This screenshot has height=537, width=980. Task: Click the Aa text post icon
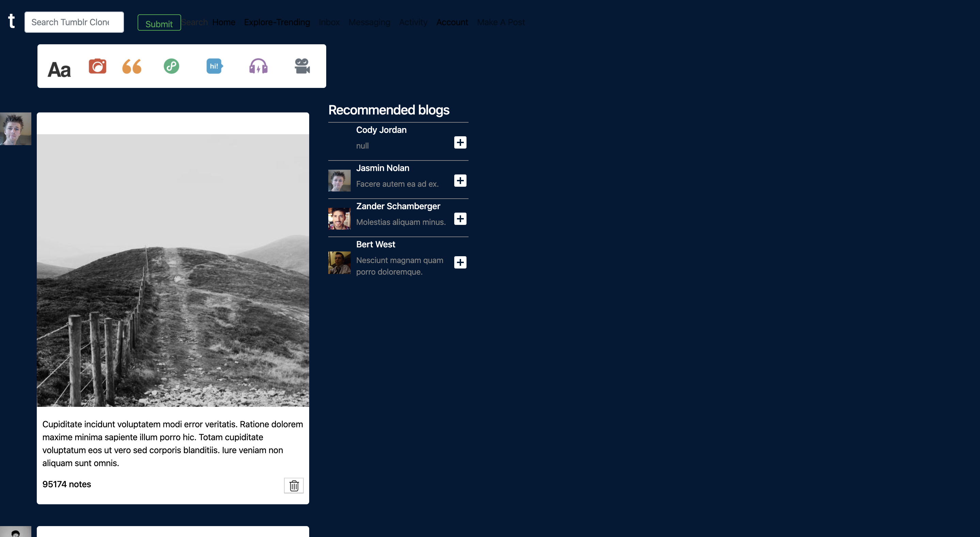(59, 69)
